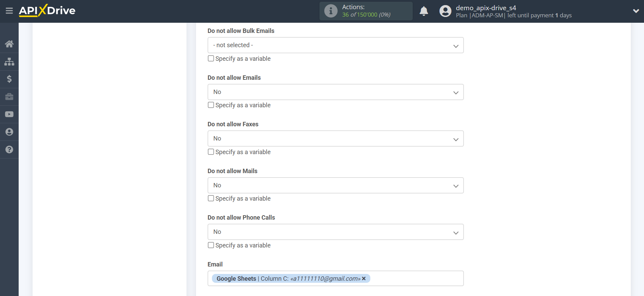
Task: Click the demo_apix-drive_s4 username
Action: [x=486, y=8]
